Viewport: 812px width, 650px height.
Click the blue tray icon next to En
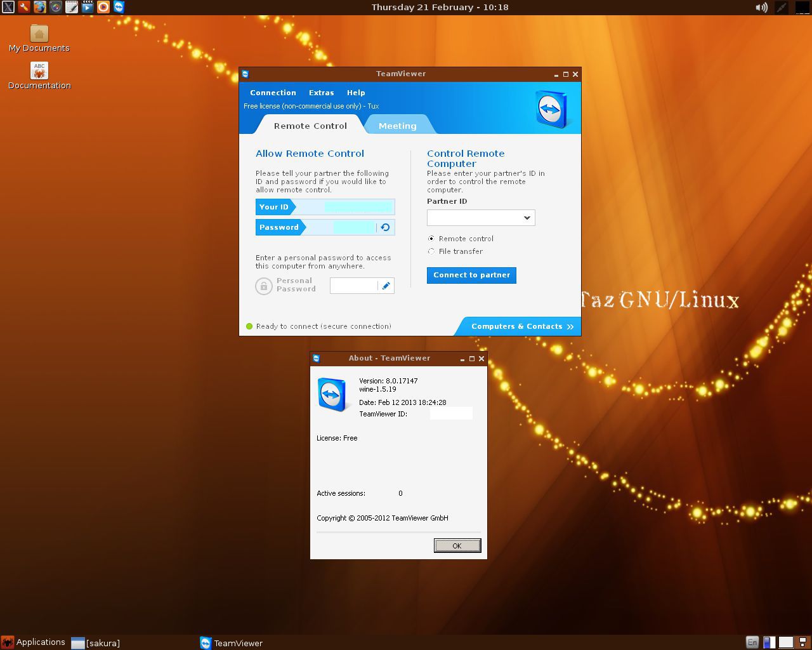(x=769, y=642)
